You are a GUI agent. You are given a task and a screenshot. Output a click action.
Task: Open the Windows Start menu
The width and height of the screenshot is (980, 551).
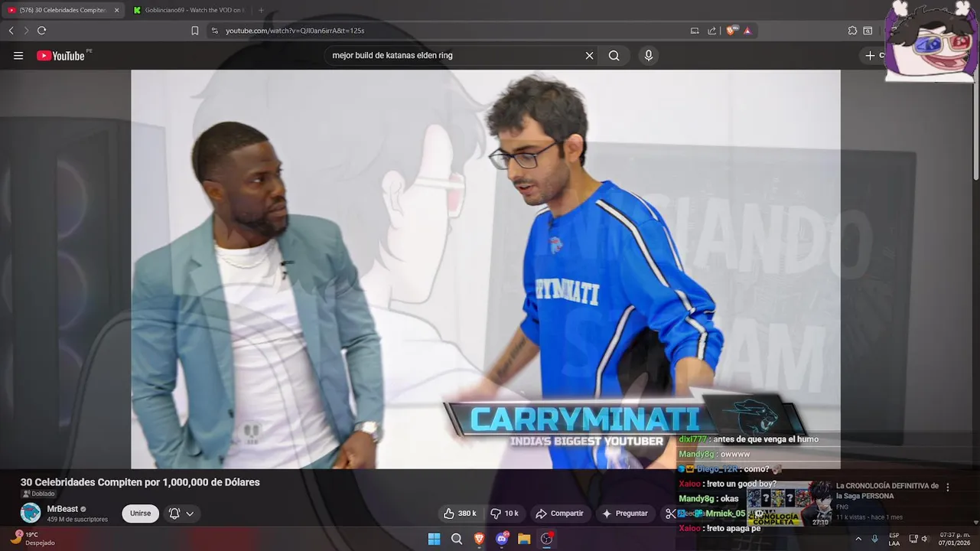tap(434, 539)
